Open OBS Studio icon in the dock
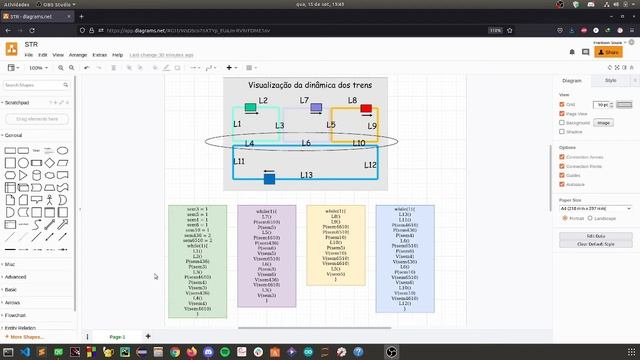 pos(391,352)
